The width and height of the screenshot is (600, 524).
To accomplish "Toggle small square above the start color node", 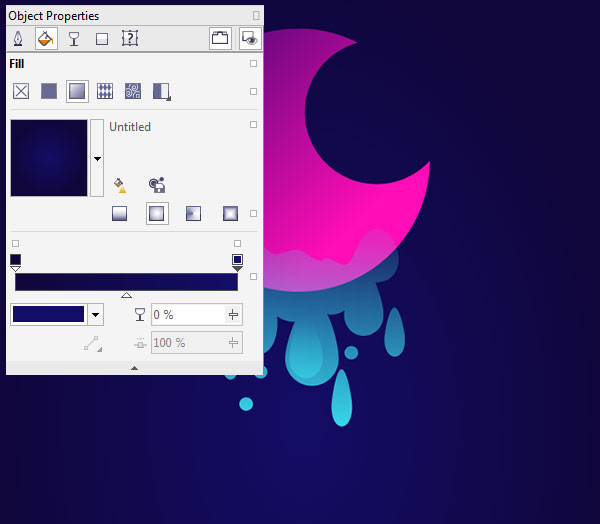I will pos(15,243).
